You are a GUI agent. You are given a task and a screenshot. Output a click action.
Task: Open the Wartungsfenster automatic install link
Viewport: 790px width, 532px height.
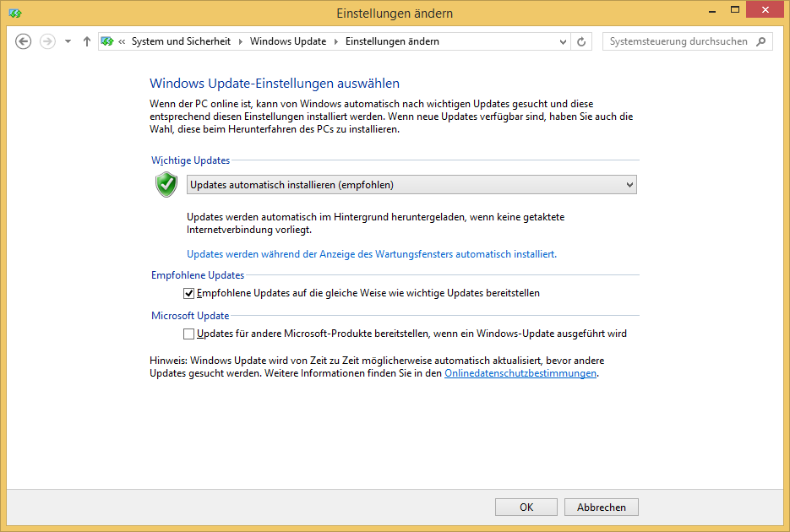pyautogui.click(x=372, y=254)
